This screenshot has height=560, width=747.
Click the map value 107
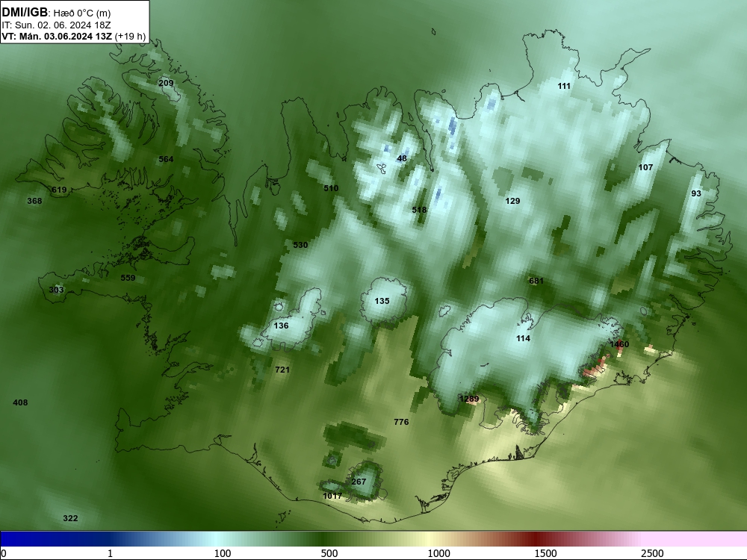645,167
